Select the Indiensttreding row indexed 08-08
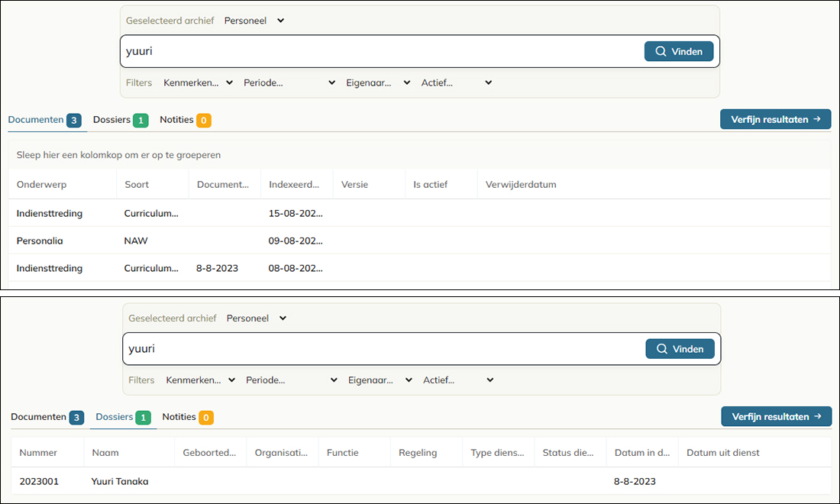 tap(419, 268)
